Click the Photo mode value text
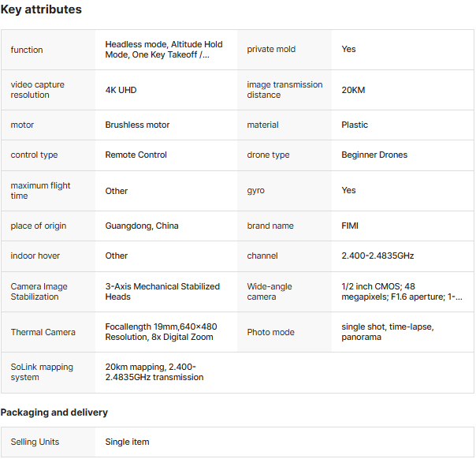This screenshot has height=459, width=476. point(387,332)
